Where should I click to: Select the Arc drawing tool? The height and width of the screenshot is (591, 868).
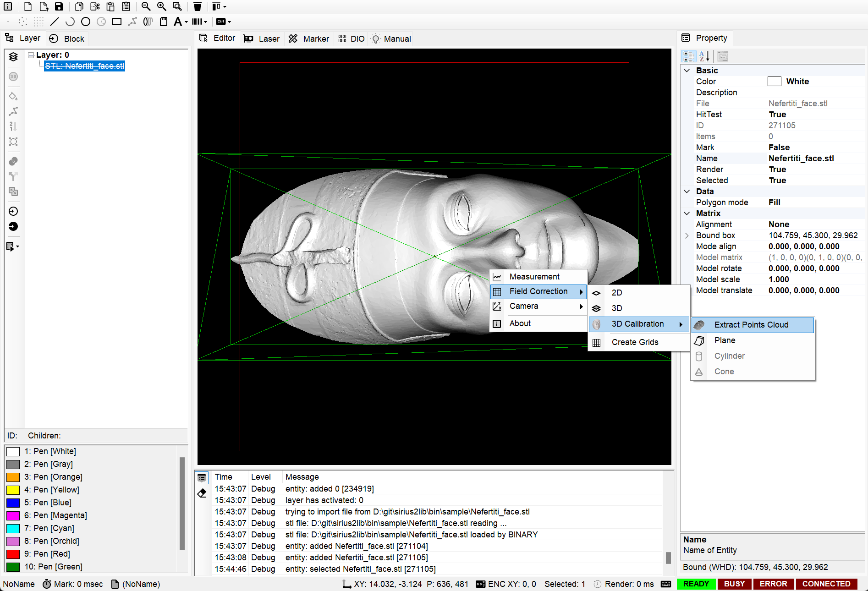[70, 22]
